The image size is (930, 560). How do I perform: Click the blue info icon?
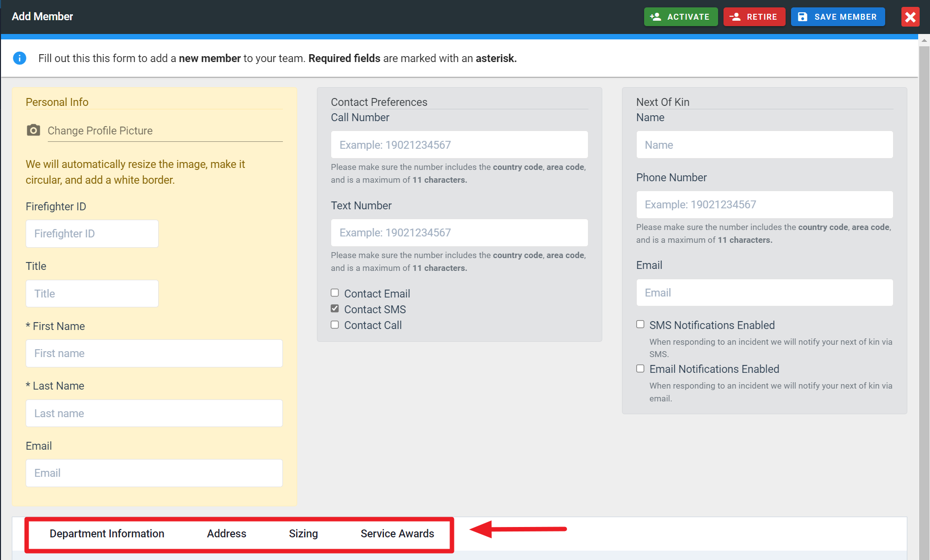pos(19,58)
